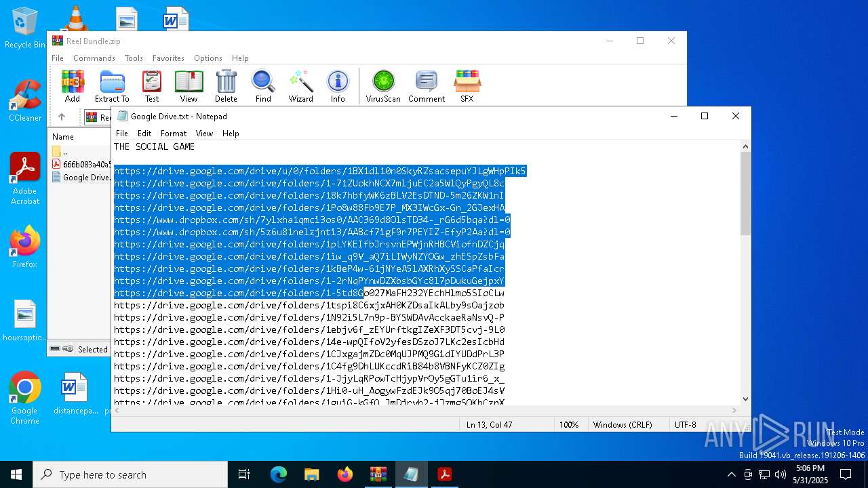This screenshot has width=868, height=488.
Task: Run the Test archive tool
Action: click(152, 86)
